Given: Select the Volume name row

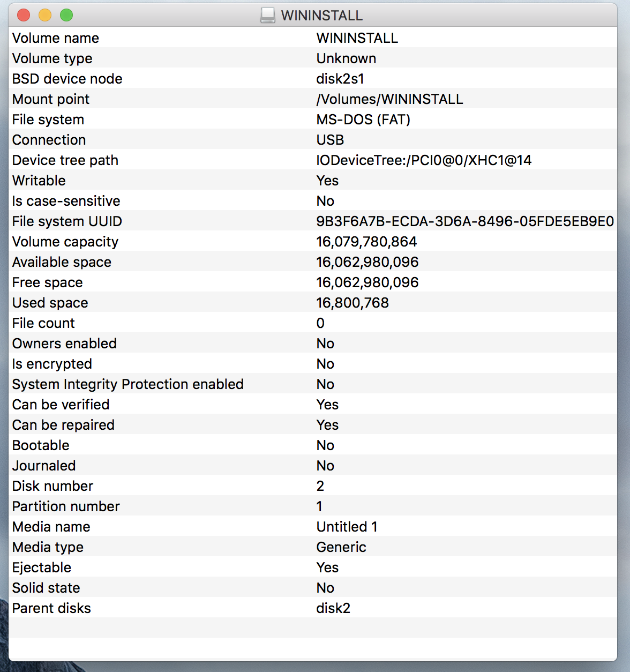Looking at the screenshot, I should [313, 38].
